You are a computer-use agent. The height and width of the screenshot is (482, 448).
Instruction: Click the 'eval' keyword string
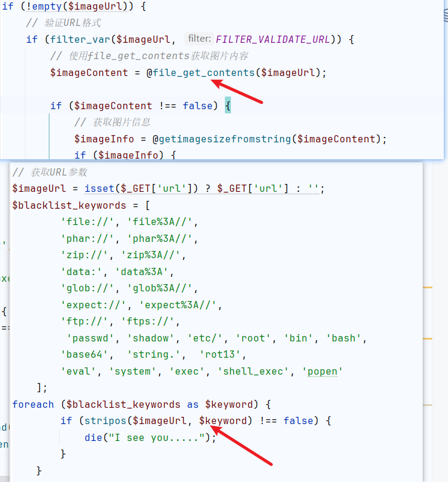pyautogui.click(x=78, y=372)
